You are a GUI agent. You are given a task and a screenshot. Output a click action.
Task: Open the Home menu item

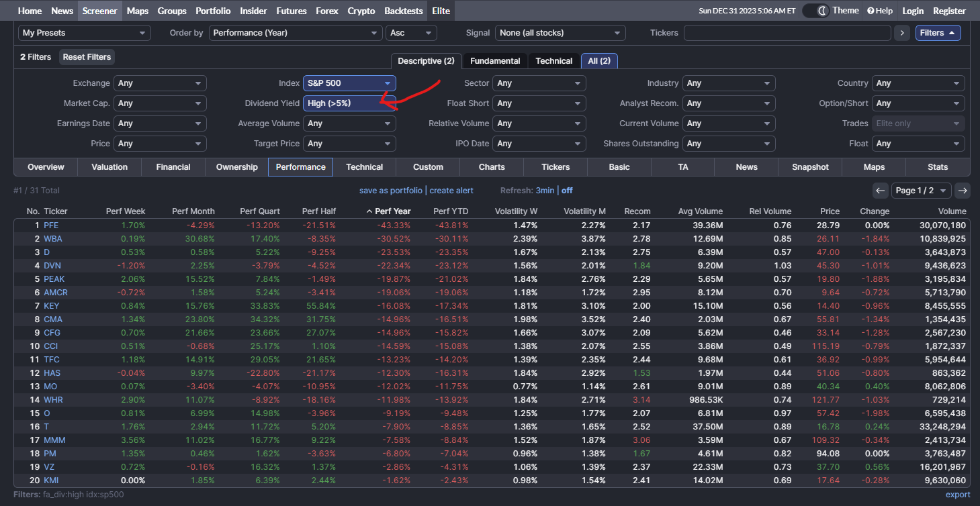point(30,11)
